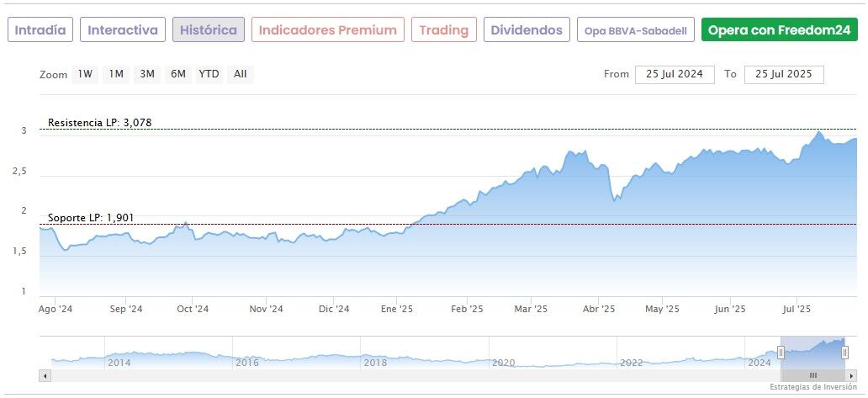Choose the 3M zoom range

click(x=147, y=74)
